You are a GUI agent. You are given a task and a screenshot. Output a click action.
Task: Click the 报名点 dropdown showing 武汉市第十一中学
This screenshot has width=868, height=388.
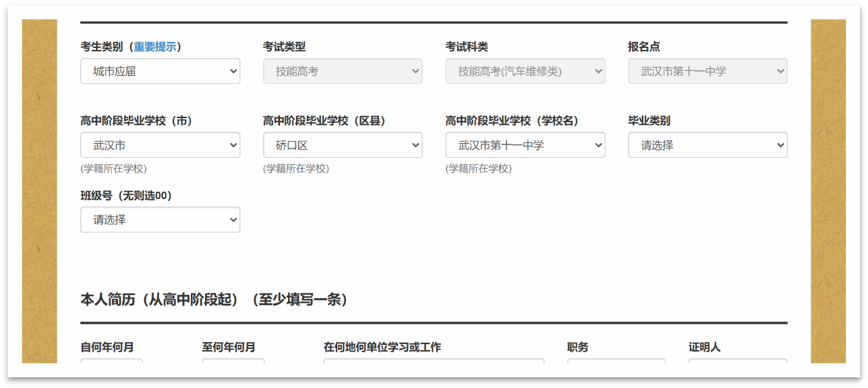(707, 71)
